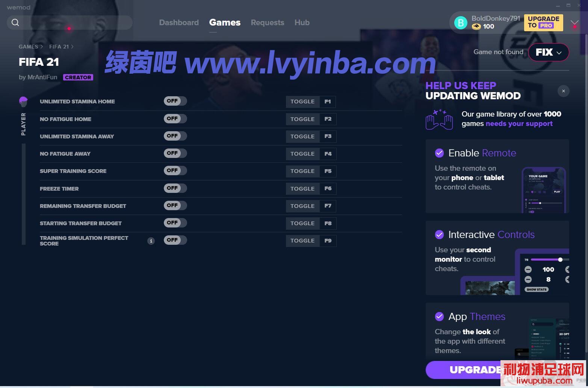Click the BoldDonkey791 username
588x388 pixels.
point(496,18)
